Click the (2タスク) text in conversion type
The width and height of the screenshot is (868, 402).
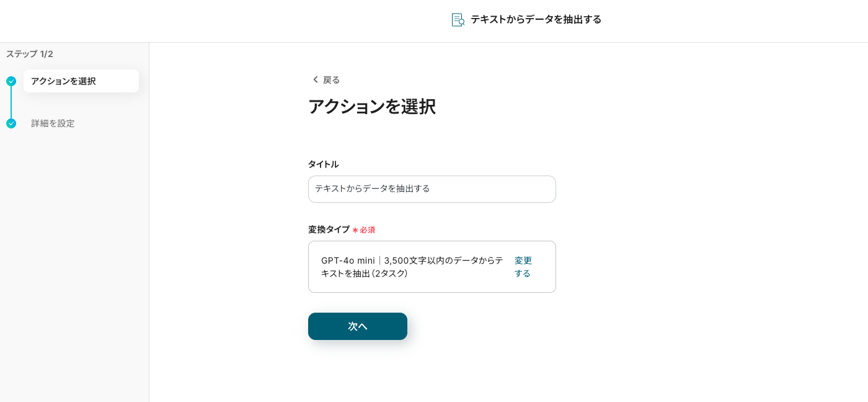pos(389,274)
